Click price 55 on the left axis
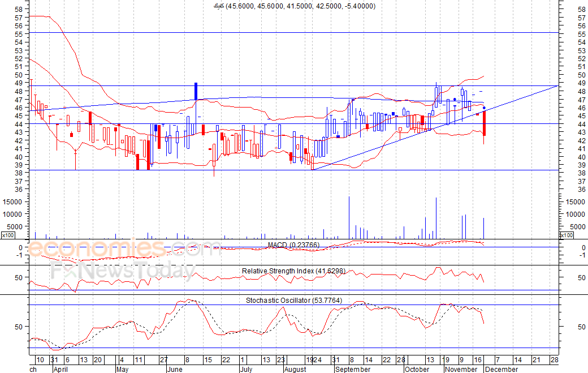 [x=18, y=34]
